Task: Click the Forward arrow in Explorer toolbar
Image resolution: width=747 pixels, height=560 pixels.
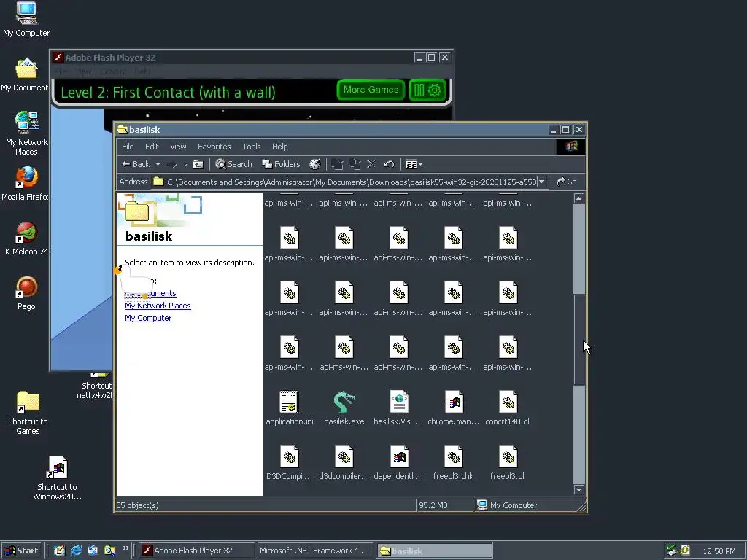Action: click(x=171, y=164)
